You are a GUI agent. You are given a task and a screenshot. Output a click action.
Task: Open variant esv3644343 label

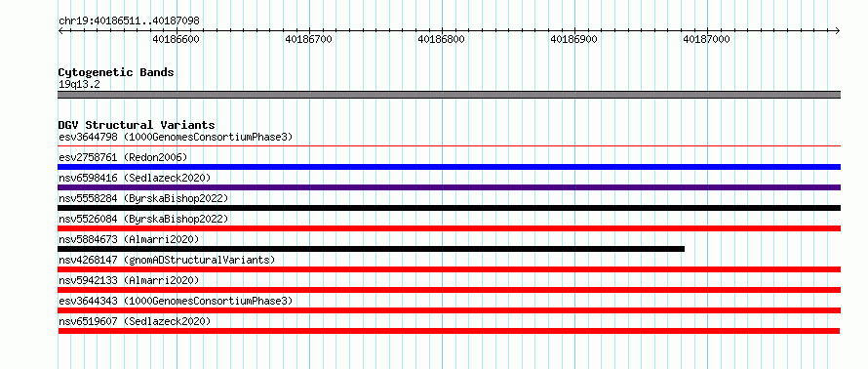(x=176, y=301)
